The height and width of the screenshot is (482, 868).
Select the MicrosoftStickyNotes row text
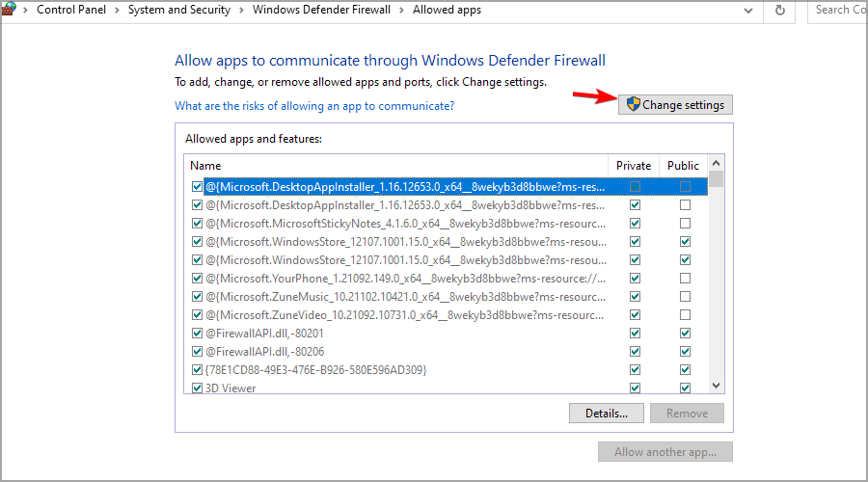point(406,224)
